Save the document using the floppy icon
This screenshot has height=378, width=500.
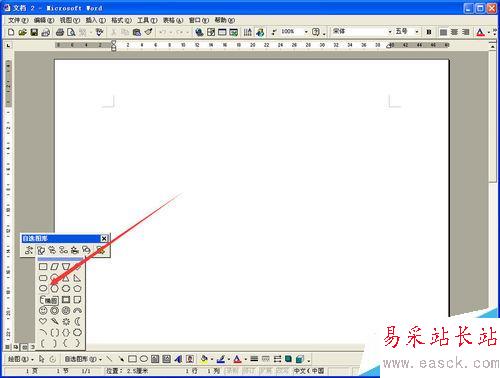[x=34, y=32]
